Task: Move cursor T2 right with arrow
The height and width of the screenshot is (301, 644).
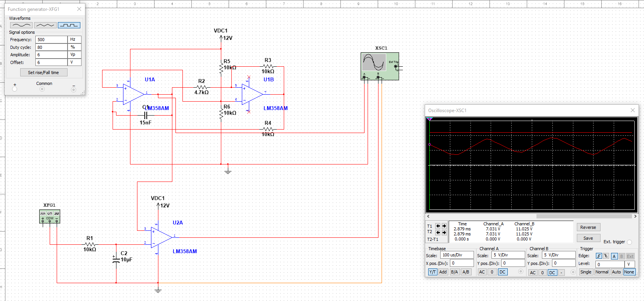Action: point(444,232)
